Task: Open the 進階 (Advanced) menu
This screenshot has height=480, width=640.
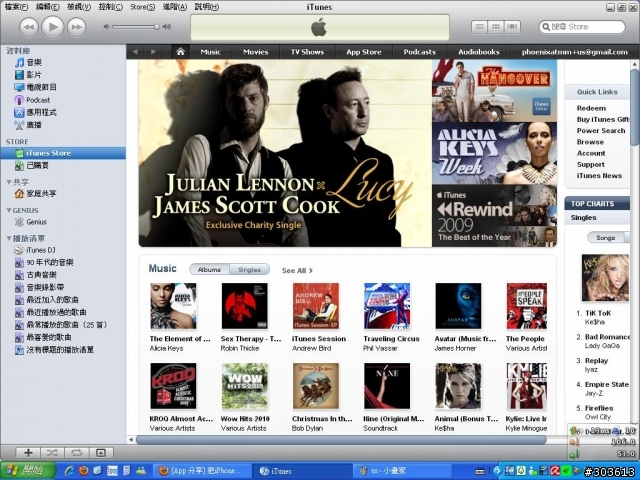Action: 175,7
